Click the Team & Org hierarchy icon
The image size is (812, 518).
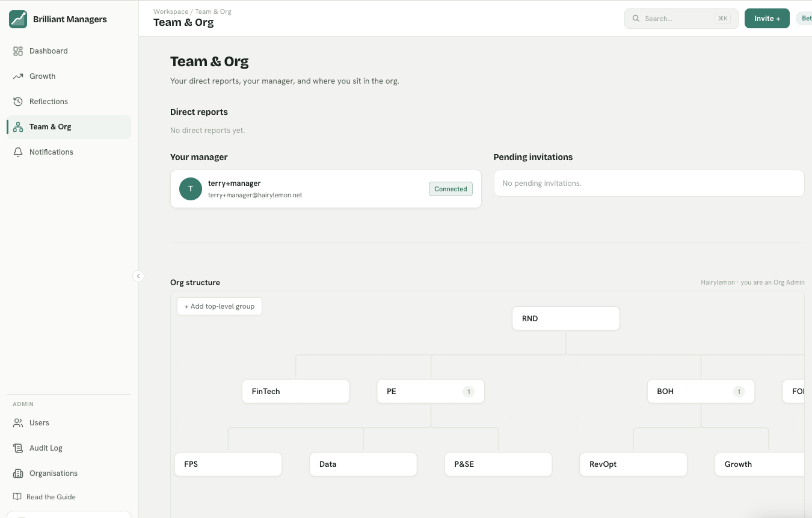point(18,127)
